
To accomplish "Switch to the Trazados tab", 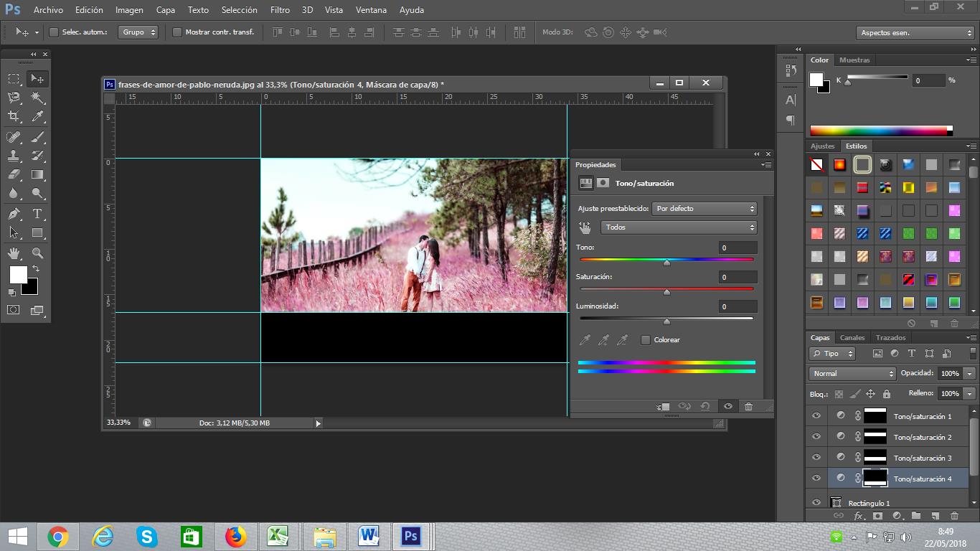I will click(x=890, y=338).
